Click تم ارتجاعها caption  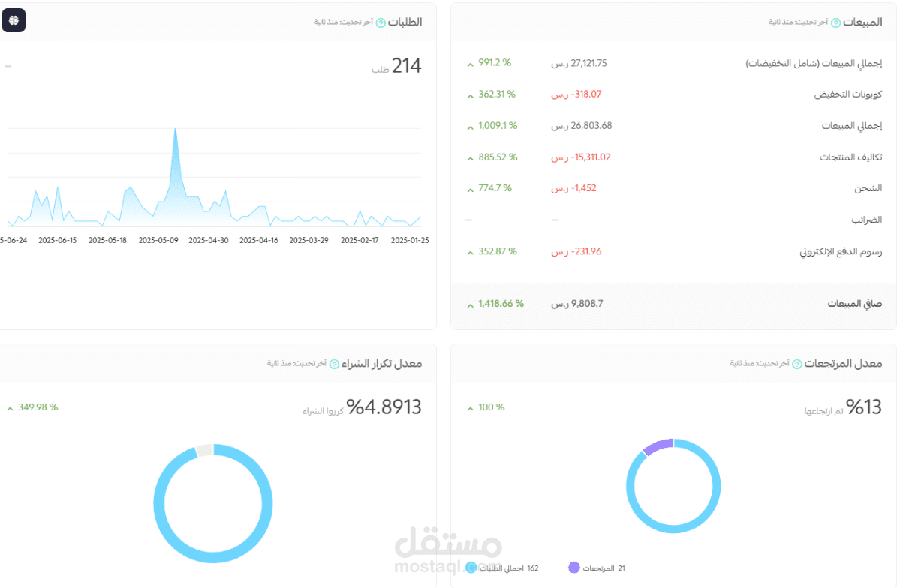point(823,411)
